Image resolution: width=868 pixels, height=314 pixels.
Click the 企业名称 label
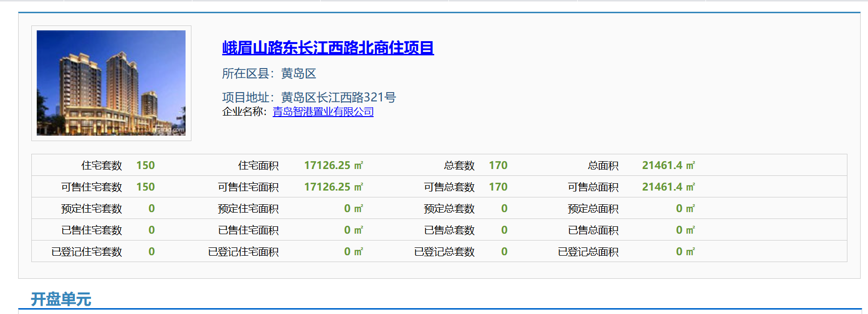244,112
